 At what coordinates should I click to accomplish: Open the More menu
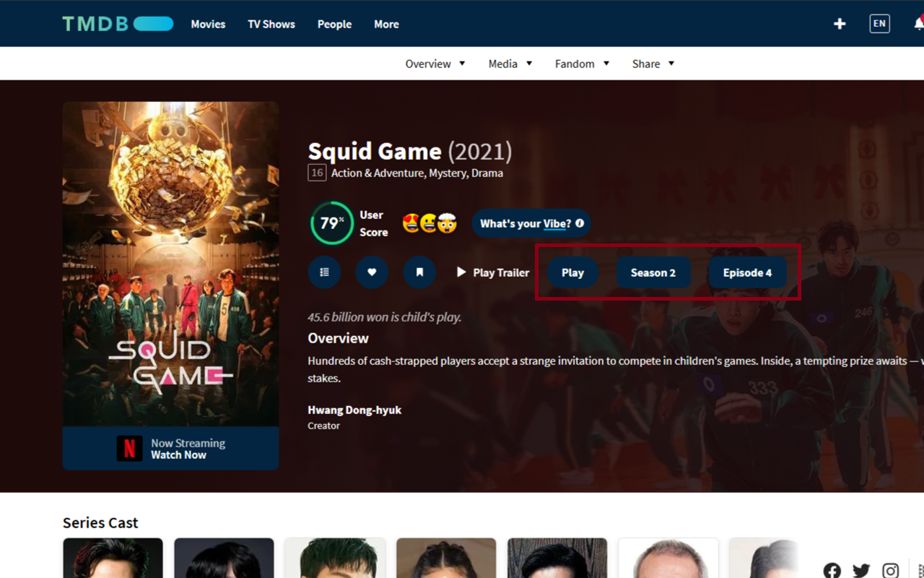[386, 24]
